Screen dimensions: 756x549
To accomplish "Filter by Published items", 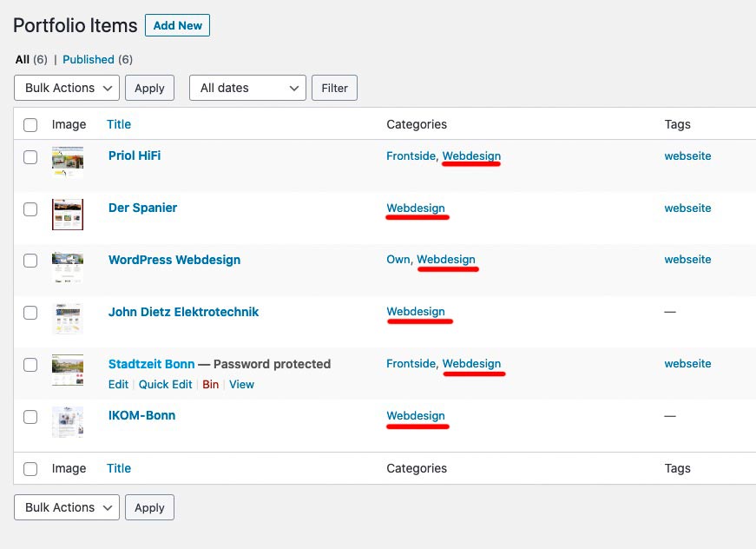I will [x=89, y=59].
